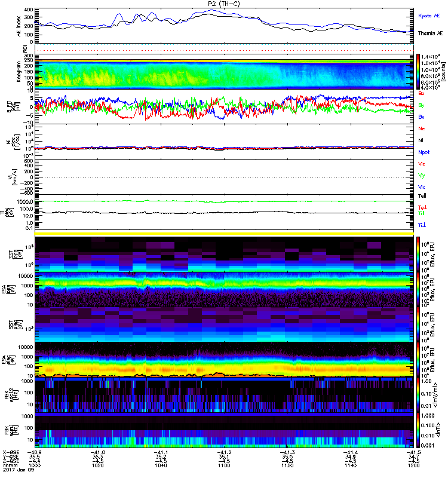Click the red dotted ROI line
Image resolution: width=448 pixels, height=478 pixels.
coord(224,50)
